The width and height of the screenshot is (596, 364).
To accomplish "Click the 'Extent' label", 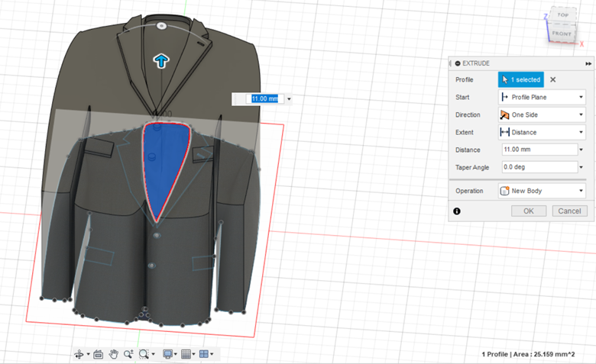I will [464, 133].
